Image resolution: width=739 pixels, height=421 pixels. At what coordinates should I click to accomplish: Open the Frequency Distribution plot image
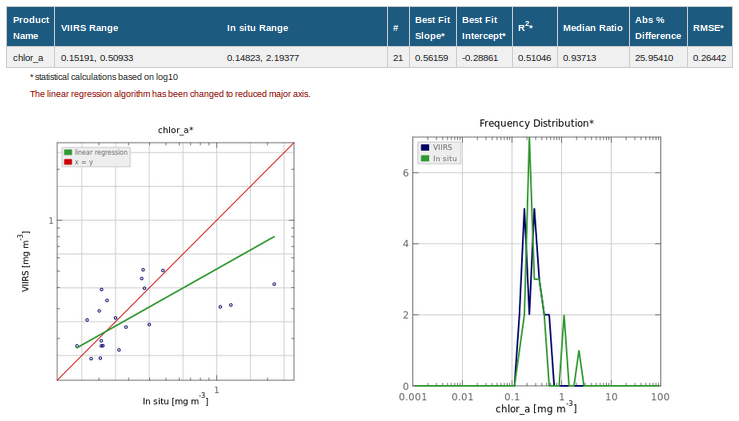pyautogui.click(x=537, y=262)
